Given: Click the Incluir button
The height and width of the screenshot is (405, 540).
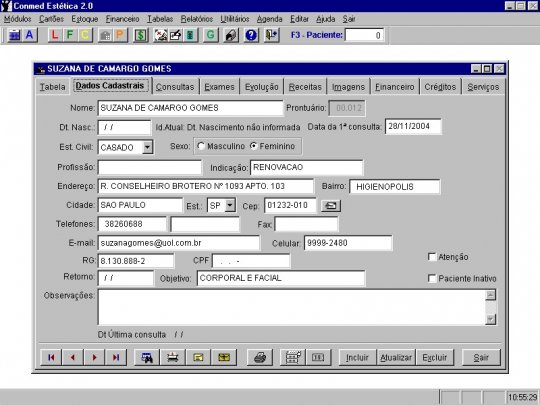Looking at the screenshot, I should pyautogui.click(x=357, y=357).
